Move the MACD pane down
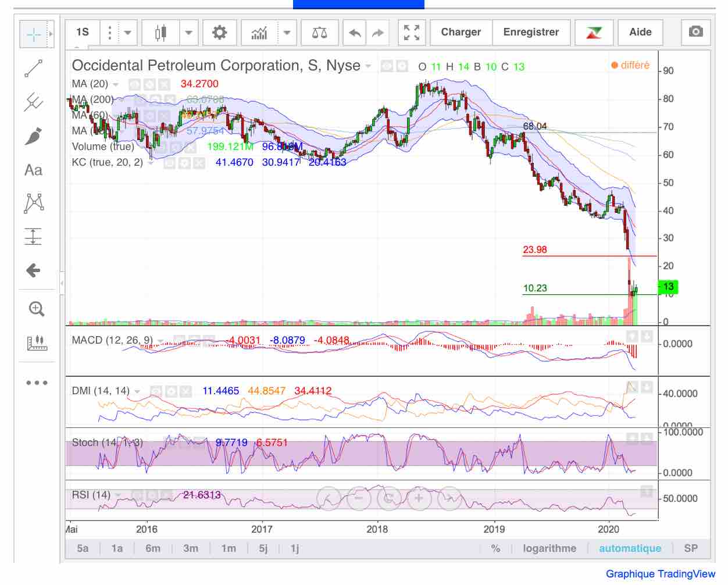This screenshot has width=728, height=585. click(647, 336)
